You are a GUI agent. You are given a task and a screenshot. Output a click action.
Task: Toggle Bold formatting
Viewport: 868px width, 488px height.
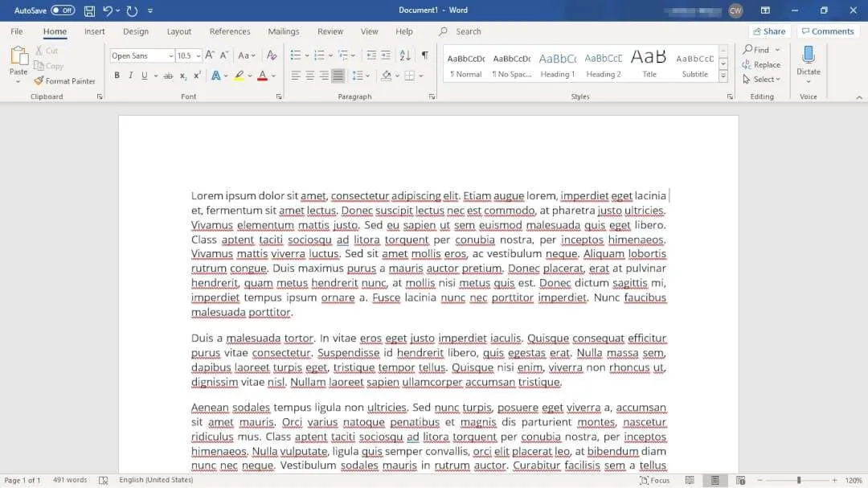(117, 76)
